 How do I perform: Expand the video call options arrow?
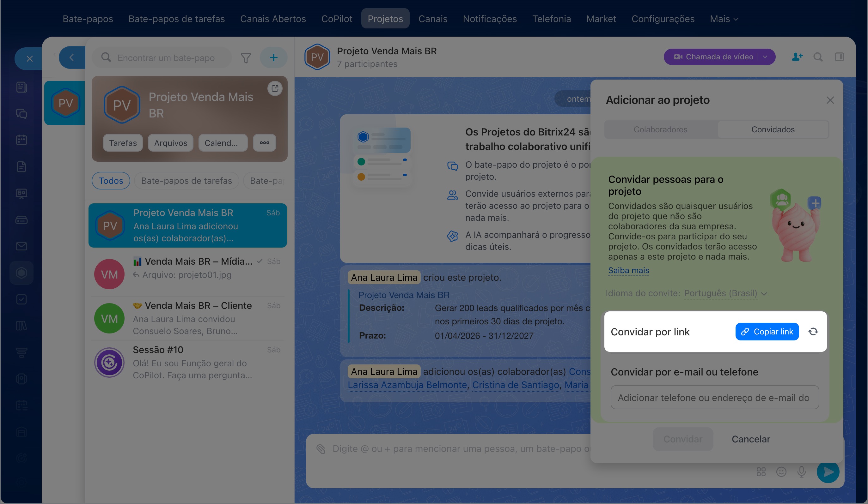pos(765,57)
